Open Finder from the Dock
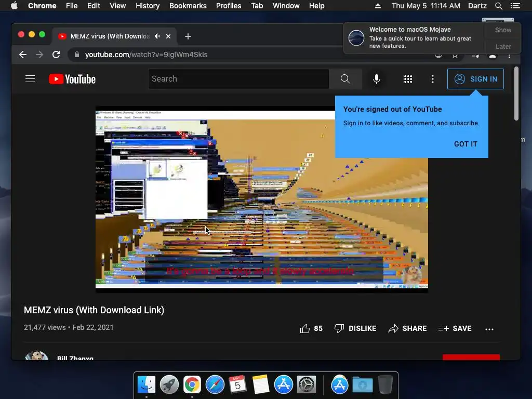 click(x=146, y=384)
